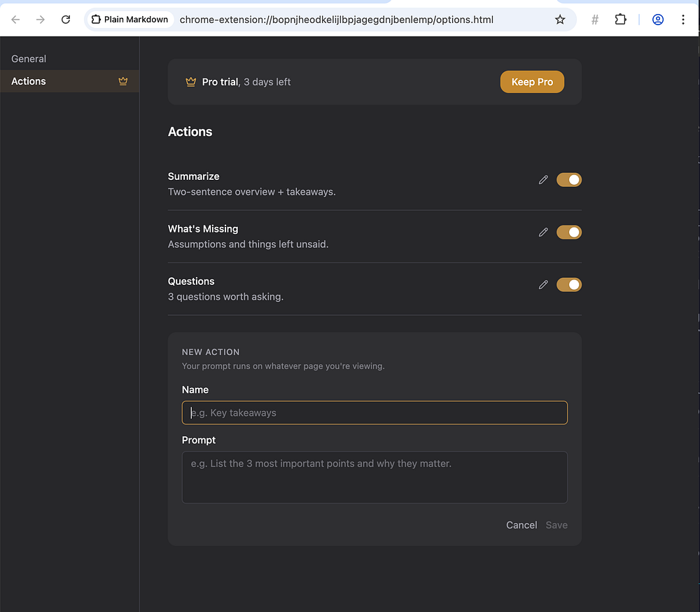
Task: Edit the Summarize action with pencil icon
Action: (543, 179)
